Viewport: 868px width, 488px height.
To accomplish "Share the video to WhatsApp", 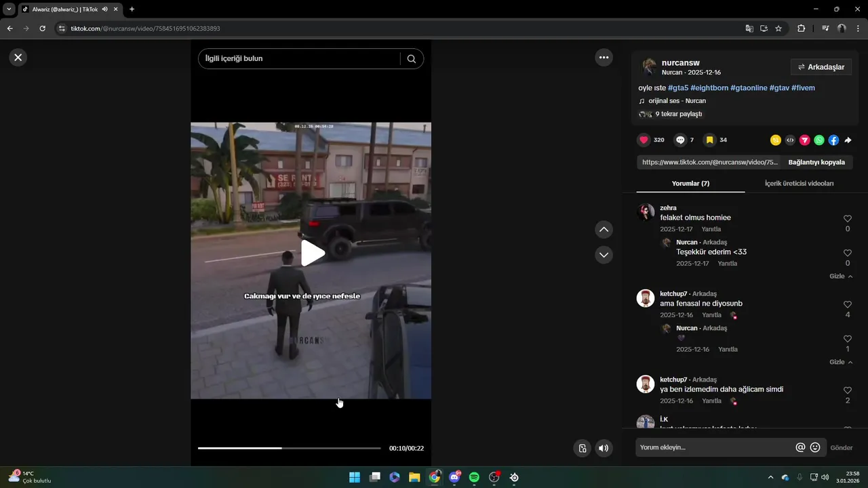I will tap(819, 140).
